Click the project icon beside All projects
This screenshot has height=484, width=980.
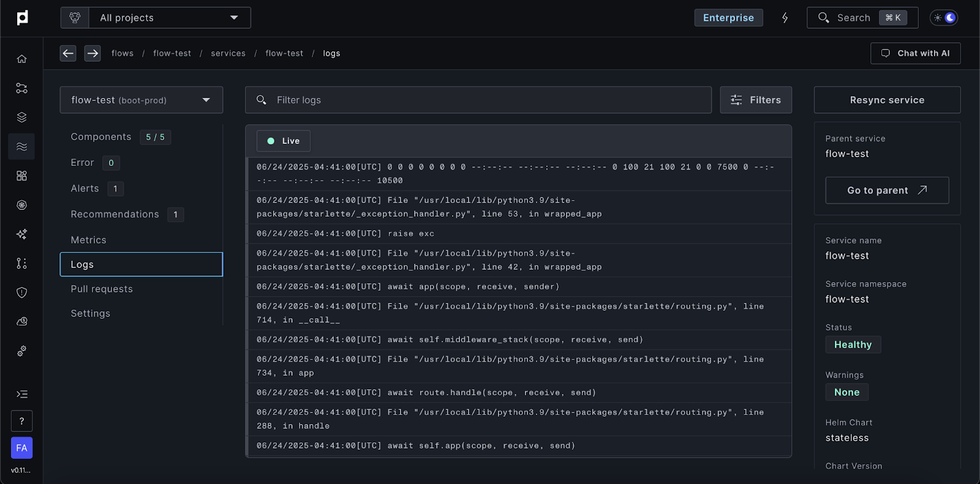click(x=75, y=18)
